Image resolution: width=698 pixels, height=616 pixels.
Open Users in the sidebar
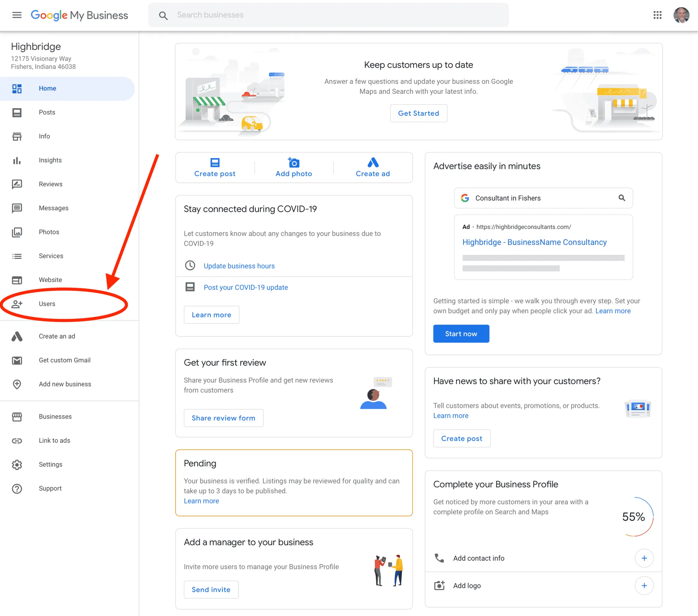[x=47, y=304]
